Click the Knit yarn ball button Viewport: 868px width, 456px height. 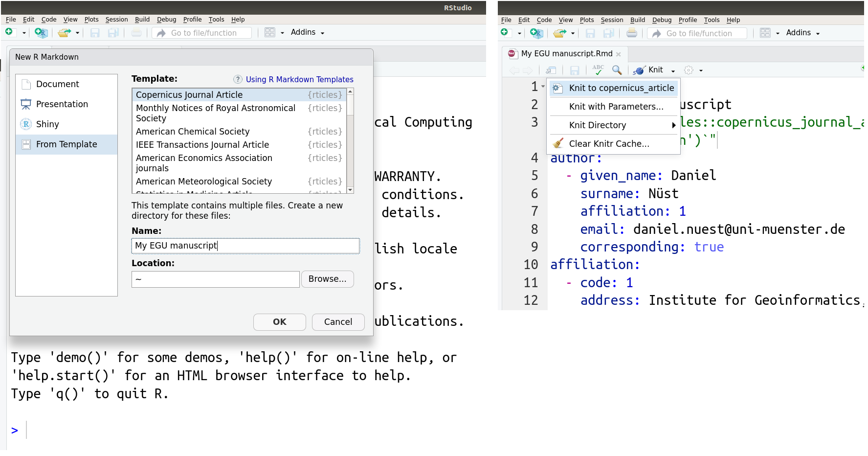(648, 70)
